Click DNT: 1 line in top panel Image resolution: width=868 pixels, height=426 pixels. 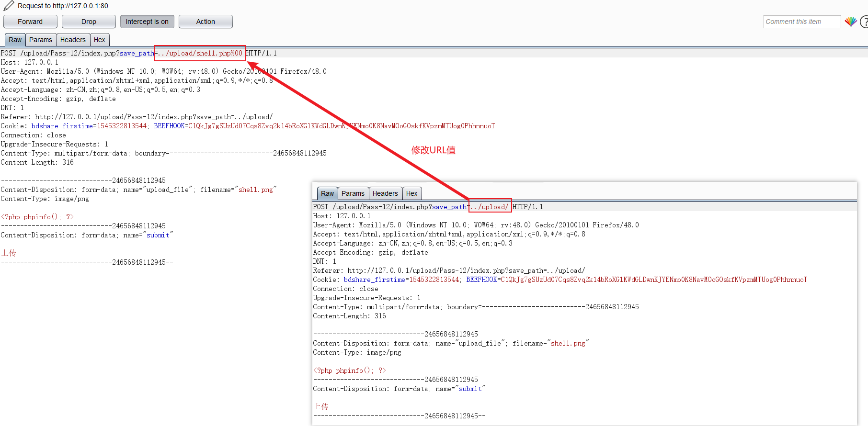pos(12,108)
